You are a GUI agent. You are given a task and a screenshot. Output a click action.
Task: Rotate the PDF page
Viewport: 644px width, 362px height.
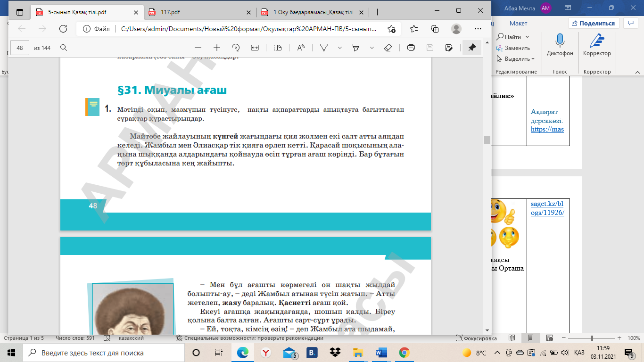(x=236, y=48)
